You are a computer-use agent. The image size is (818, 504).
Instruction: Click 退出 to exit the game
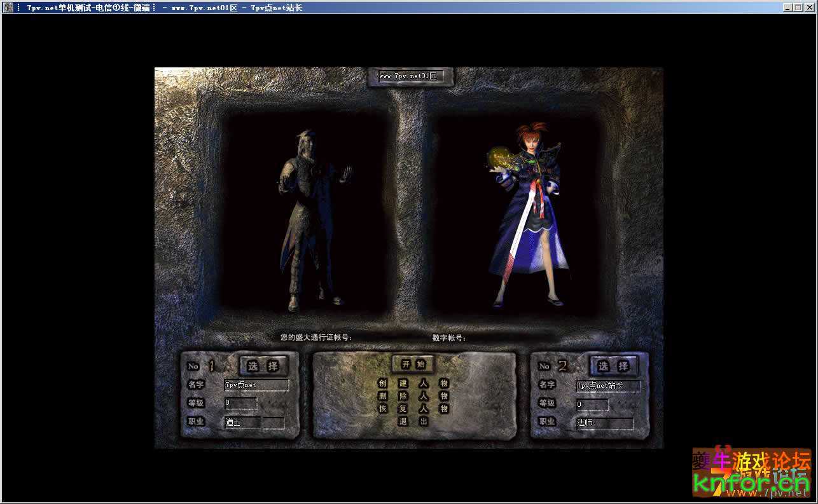[x=413, y=421]
